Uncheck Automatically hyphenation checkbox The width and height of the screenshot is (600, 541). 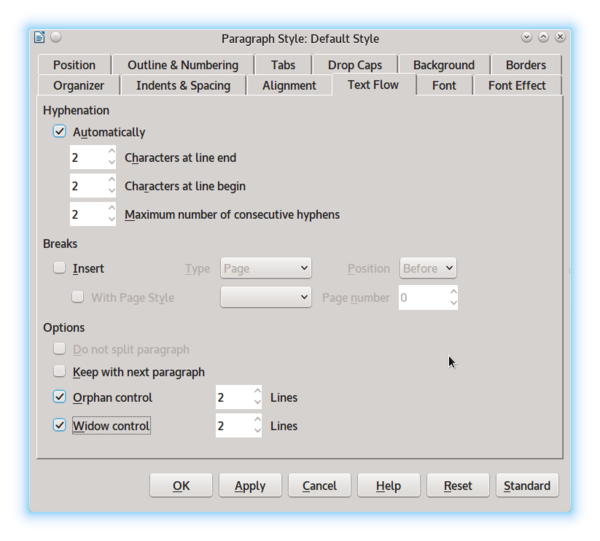coord(60,131)
